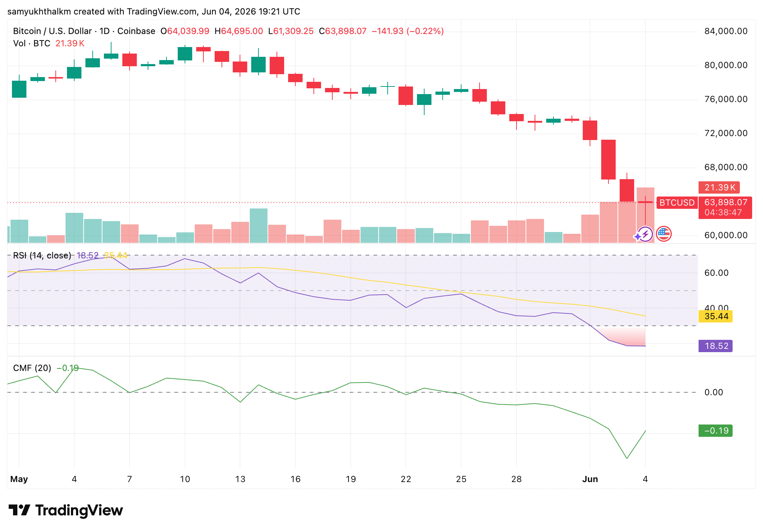The width and height of the screenshot is (763, 532).
Task: Click the purple lightning bolt event icon
Action: pos(645,234)
